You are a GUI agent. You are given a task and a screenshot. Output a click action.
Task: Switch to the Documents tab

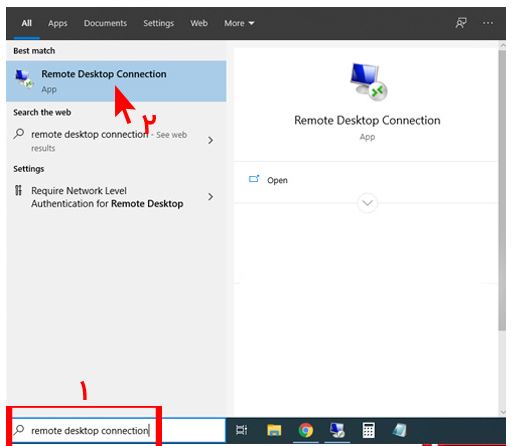105,23
